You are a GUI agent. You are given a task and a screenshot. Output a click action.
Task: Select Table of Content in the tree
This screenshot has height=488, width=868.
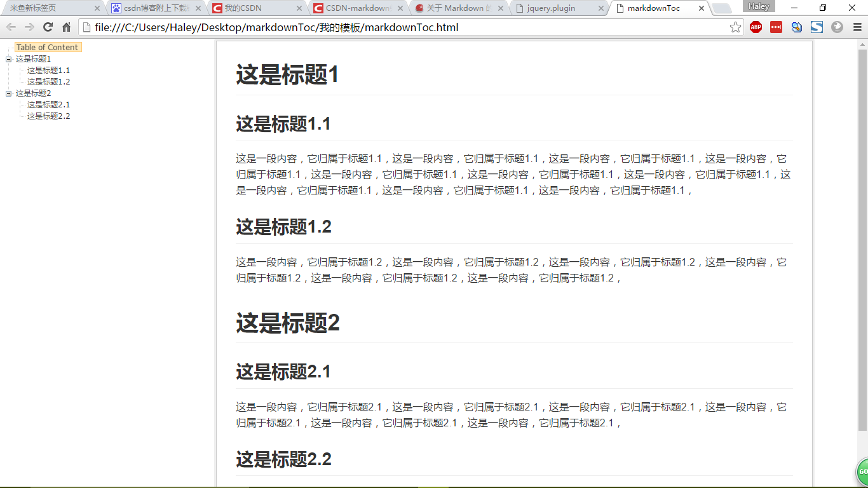tap(48, 47)
